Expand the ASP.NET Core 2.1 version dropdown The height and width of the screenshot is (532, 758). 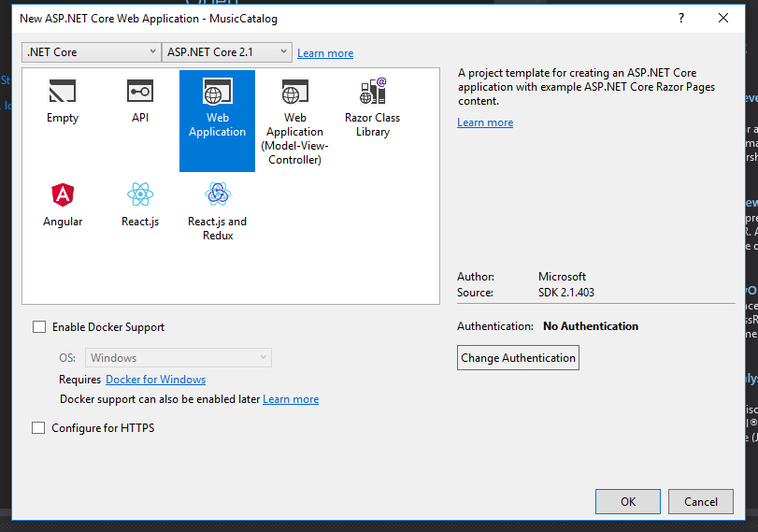[x=227, y=52]
